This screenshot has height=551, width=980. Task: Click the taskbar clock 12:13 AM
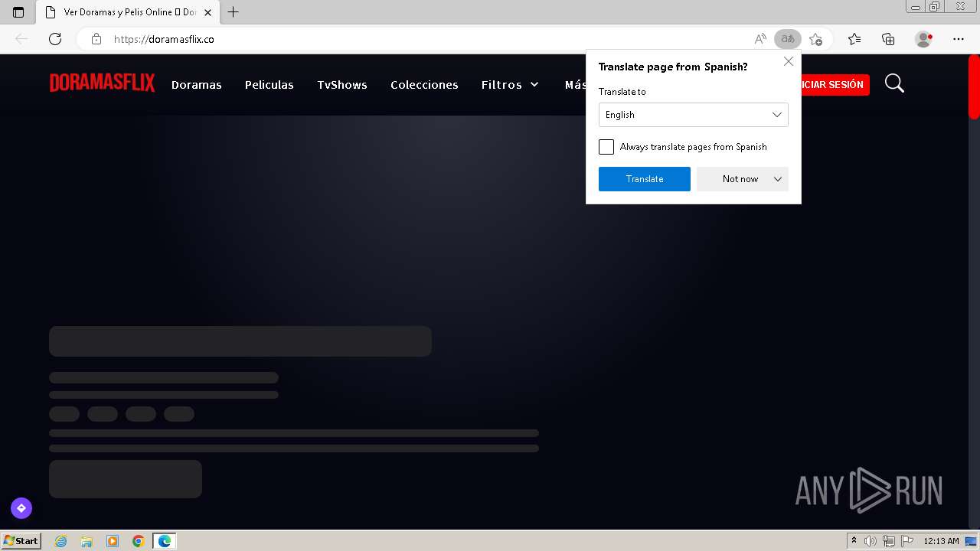(941, 541)
